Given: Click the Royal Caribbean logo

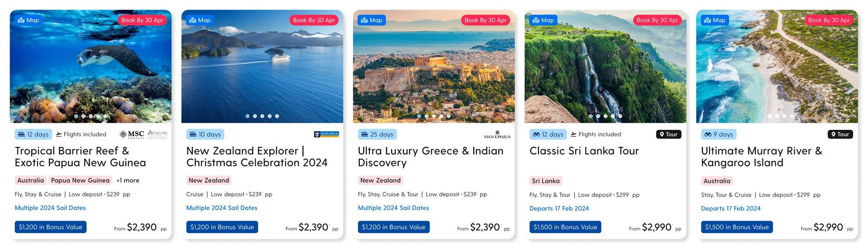Looking at the screenshot, I should [x=326, y=134].
